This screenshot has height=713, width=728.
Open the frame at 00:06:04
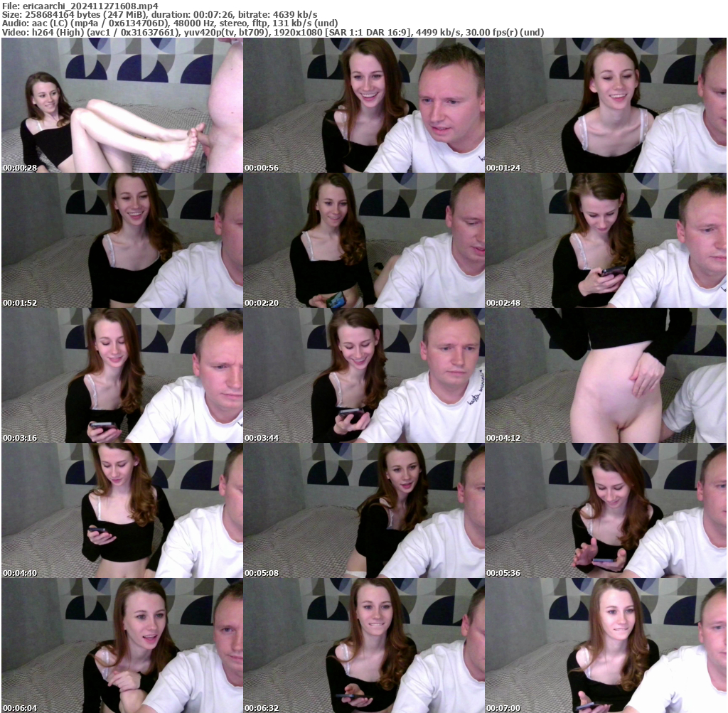[x=121, y=645]
